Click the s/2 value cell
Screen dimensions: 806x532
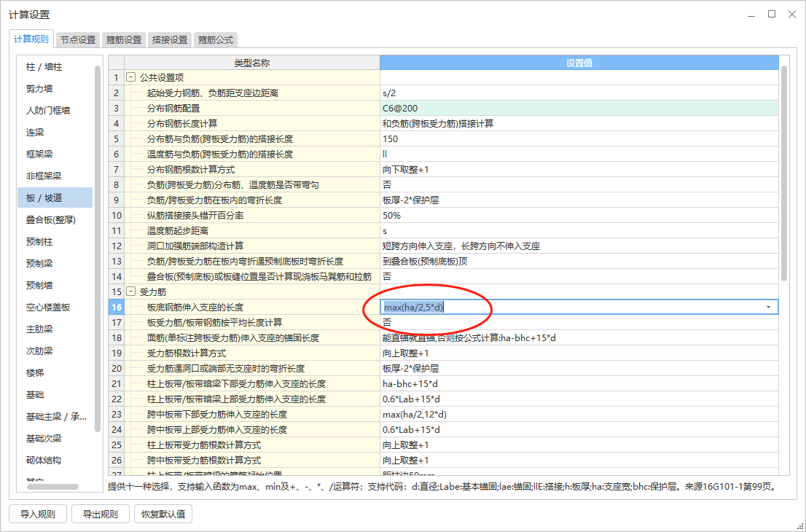coord(579,93)
